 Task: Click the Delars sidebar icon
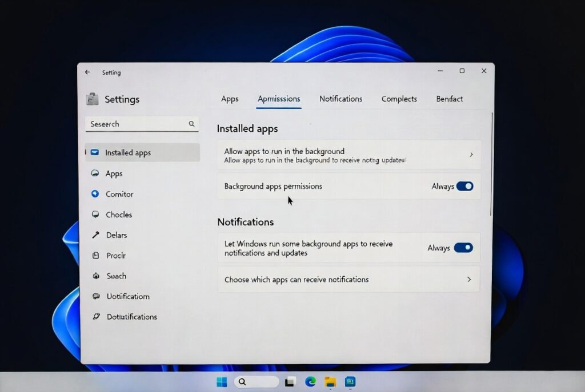coord(95,235)
